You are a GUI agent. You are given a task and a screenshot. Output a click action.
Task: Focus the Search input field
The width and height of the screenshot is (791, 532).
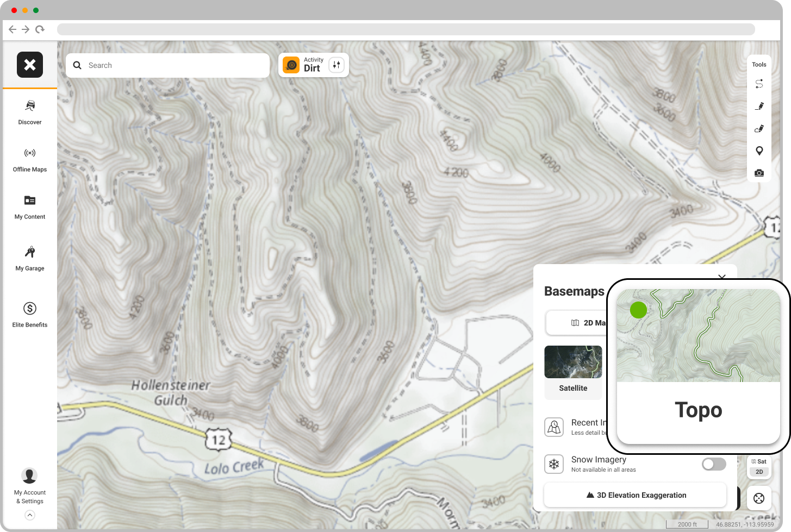(x=167, y=65)
